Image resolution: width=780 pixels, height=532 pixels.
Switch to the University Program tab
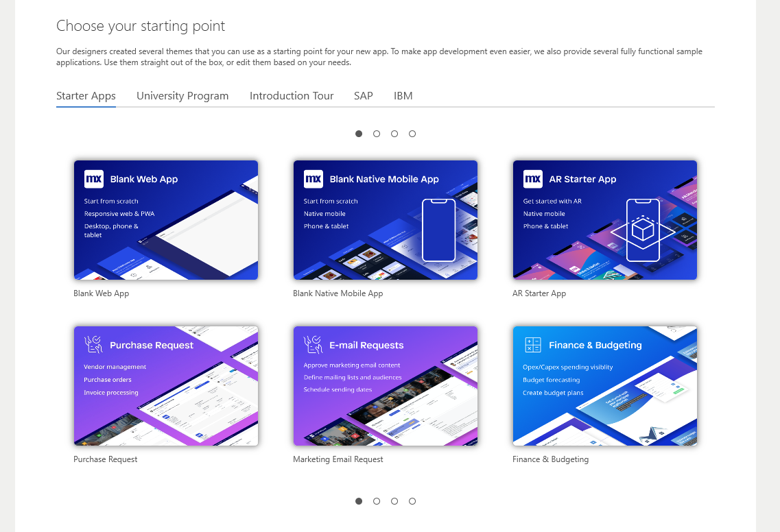coord(182,95)
